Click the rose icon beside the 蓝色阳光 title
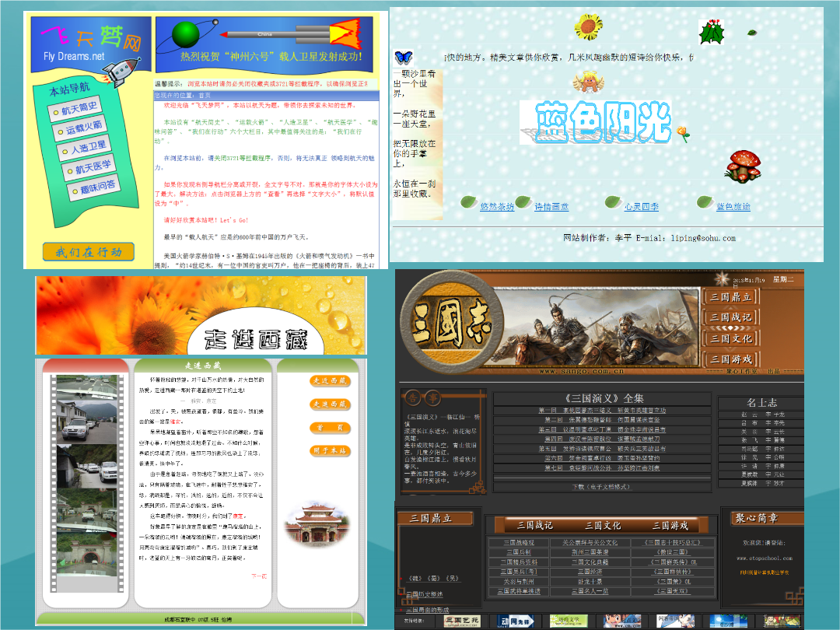Viewport: 840px width, 630px height. [683, 133]
